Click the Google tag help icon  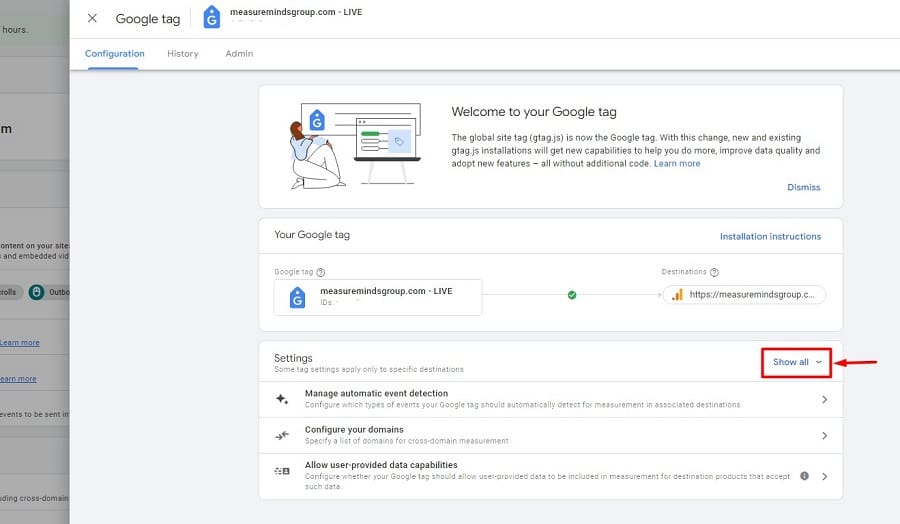pos(321,272)
